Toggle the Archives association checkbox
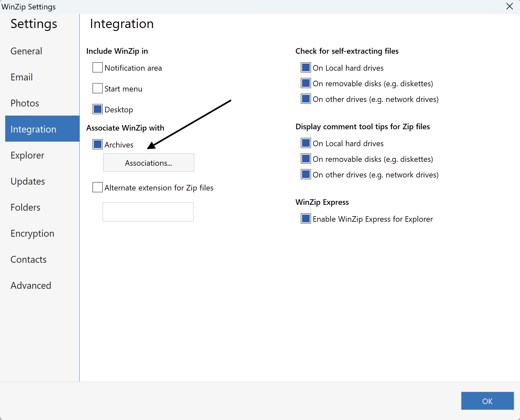 click(x=98, y=144)
